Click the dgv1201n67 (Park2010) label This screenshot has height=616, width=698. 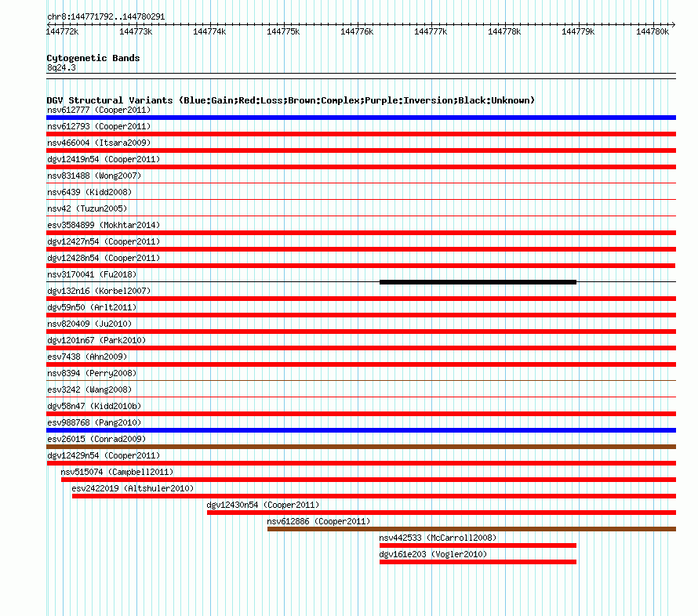click(96, 340)
